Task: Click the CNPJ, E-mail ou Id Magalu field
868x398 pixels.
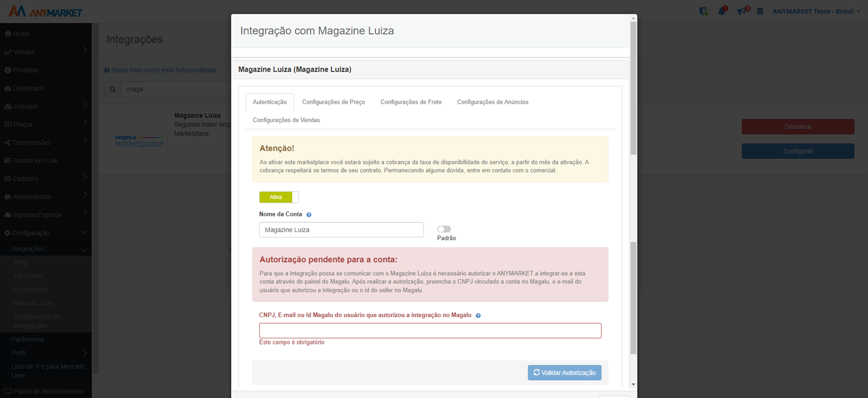Action: tap(430, 331)
